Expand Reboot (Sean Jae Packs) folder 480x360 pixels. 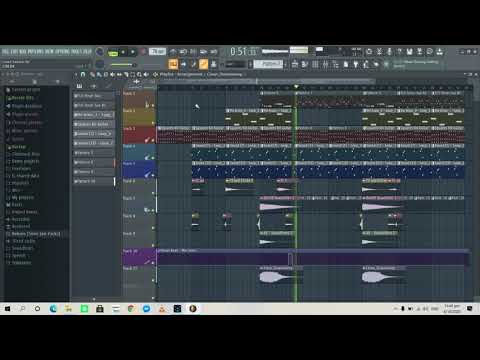[33, 234]
